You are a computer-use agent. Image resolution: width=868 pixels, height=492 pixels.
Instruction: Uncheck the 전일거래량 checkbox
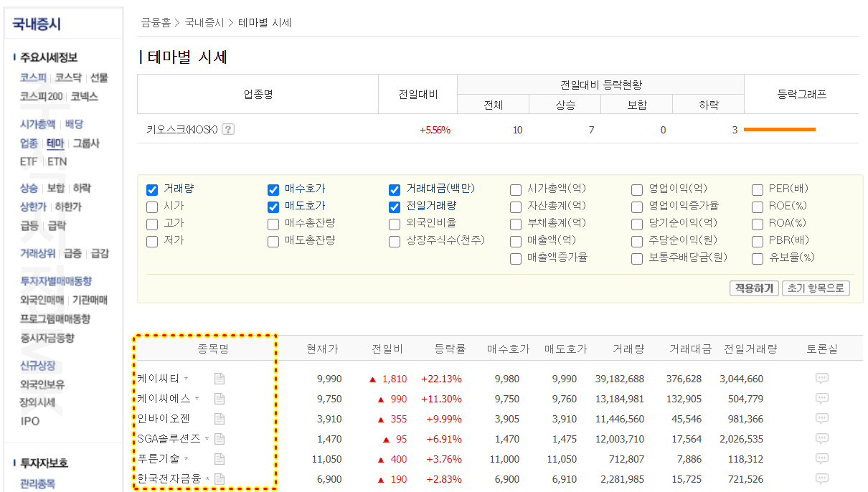pyautogui.click(x=395, y=207)
